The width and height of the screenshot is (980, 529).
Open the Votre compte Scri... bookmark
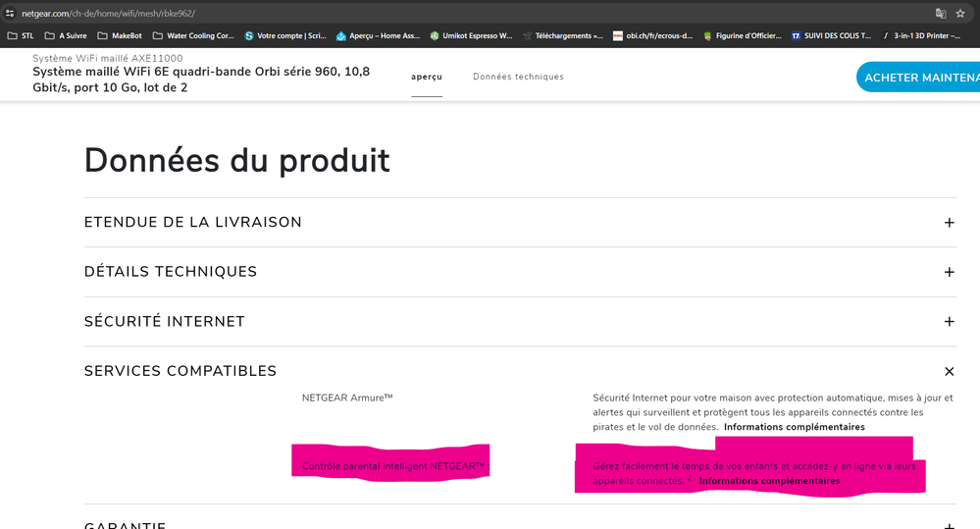[285, 35]
